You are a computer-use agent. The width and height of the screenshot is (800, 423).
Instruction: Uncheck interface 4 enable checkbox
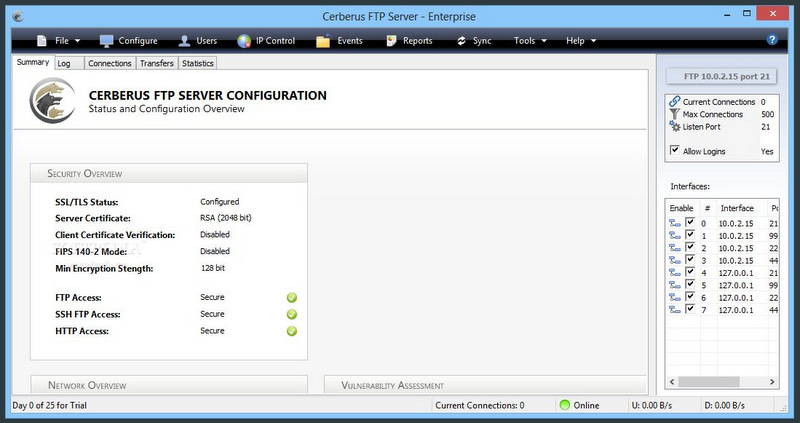click(690, 272)
